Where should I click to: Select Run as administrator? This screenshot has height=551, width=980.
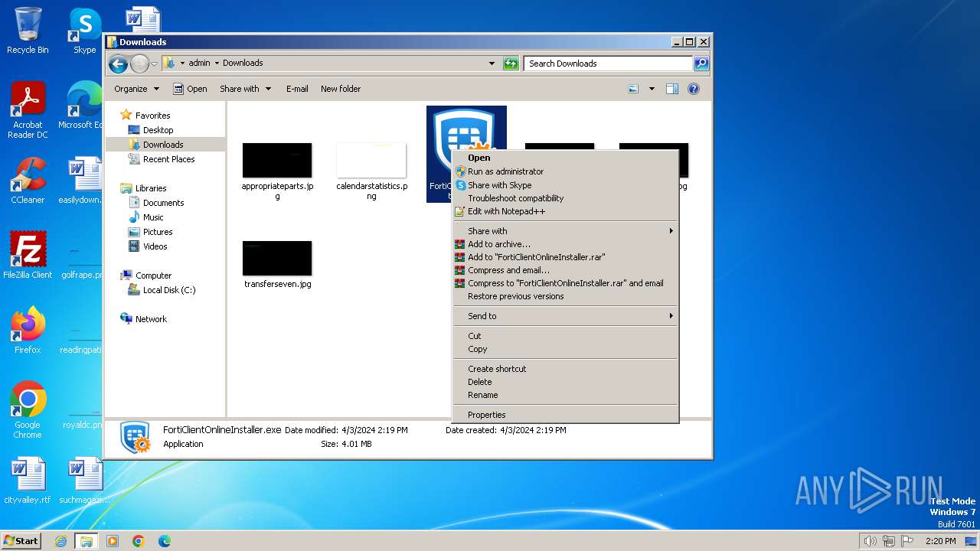click(x=565, y=171)
